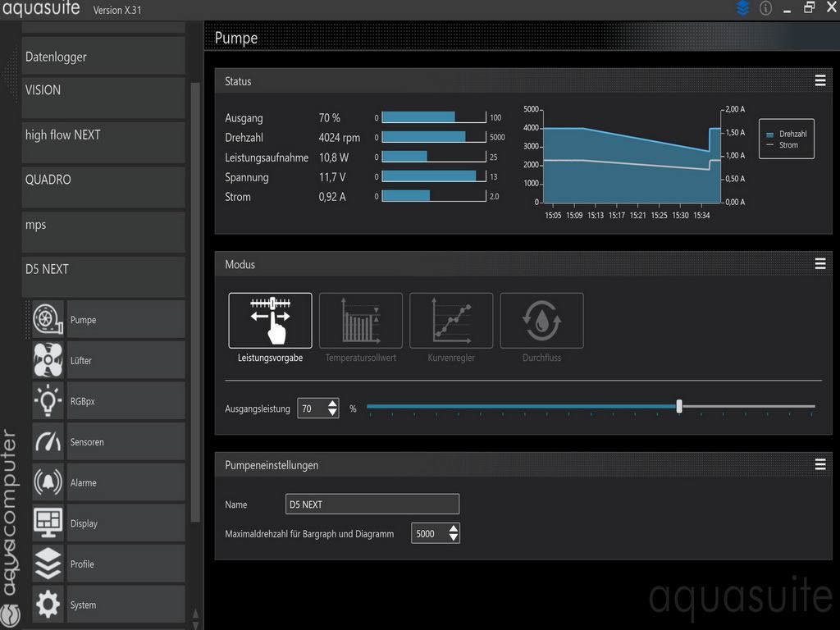Screen dimensions: 840x630
Task: Go to the Profile page label
Action: point(82,564)
